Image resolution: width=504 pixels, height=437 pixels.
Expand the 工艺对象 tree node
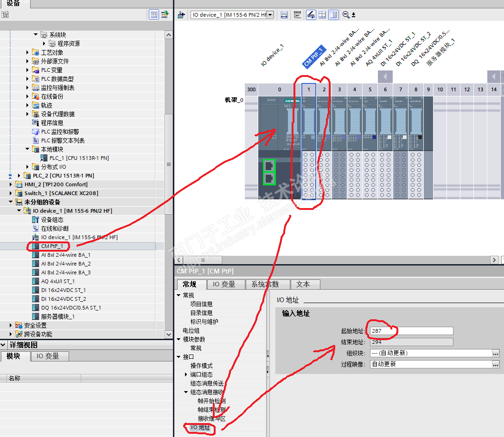tap(27, 52)
